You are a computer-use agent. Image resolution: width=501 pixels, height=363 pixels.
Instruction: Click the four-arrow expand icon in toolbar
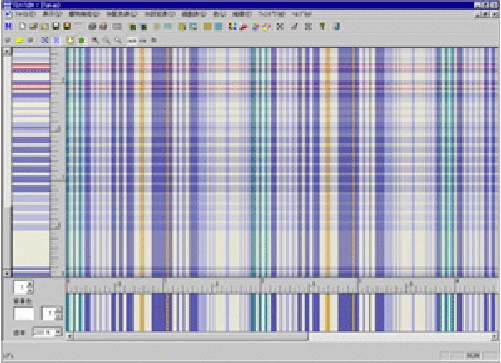tap(280, 26)
